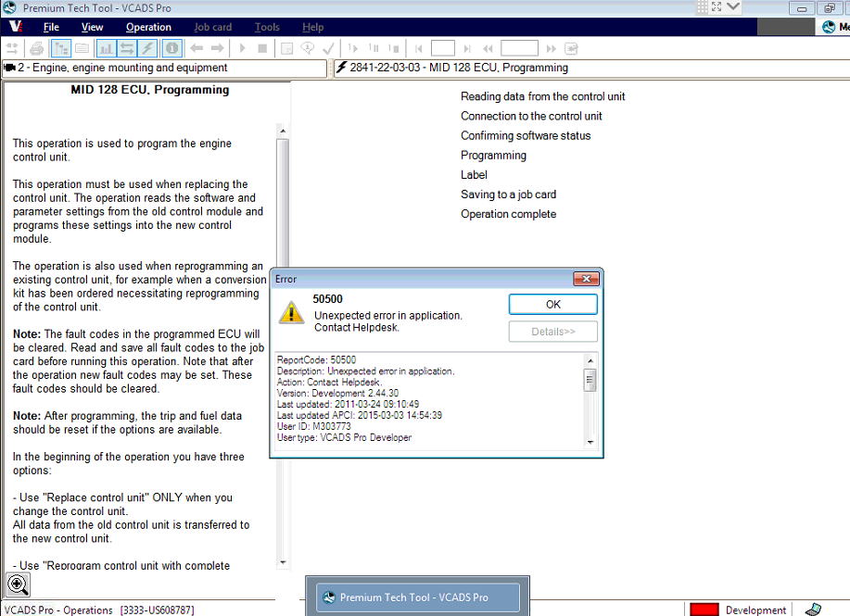Select '2841-22-03-03 - MID 128 ECU, Programming' field
Viewport: 850px width, 616px height.
[x=591, y=68]
